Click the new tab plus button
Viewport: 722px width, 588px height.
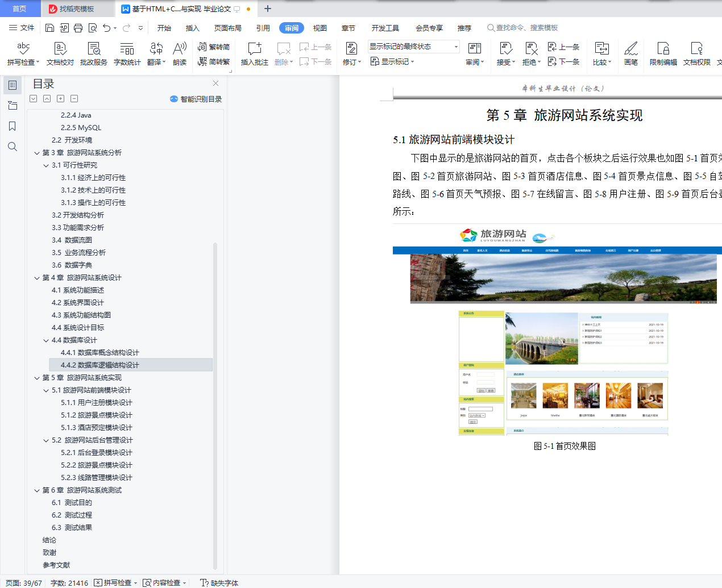pyautogui.click(x=268, y=9)
